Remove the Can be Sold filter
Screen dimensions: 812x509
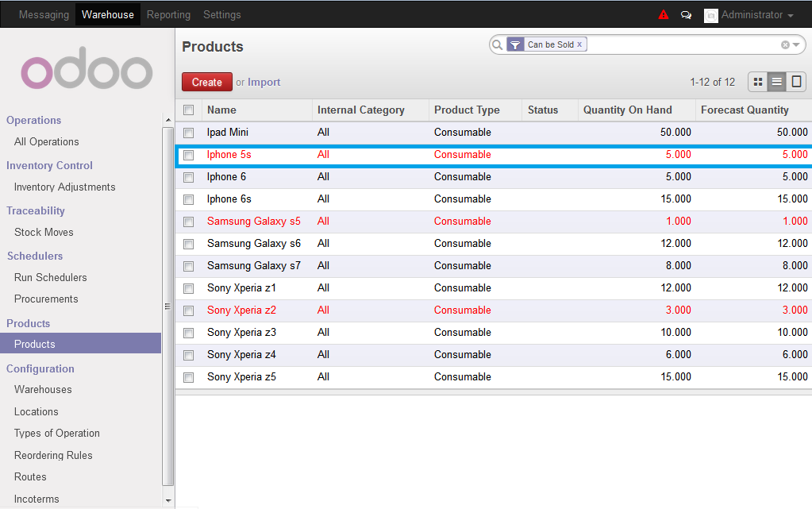tap(579, 44)
